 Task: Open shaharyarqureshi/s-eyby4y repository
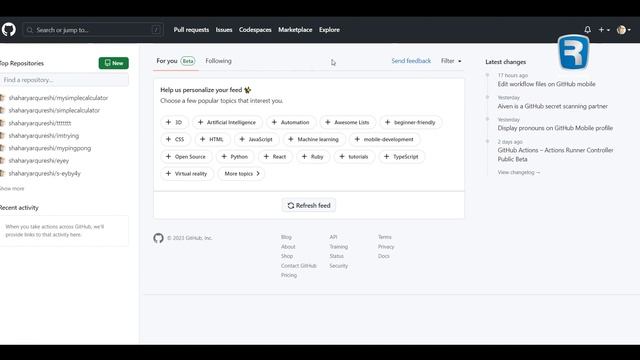tap(44, 173)
